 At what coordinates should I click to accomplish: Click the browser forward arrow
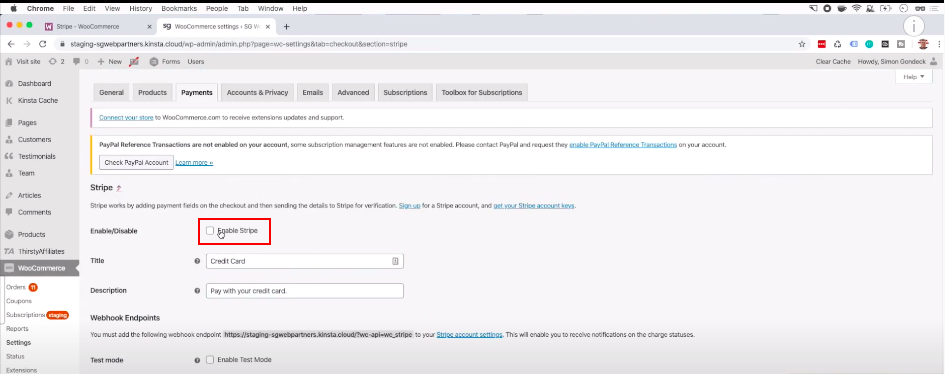pos(27,44)
